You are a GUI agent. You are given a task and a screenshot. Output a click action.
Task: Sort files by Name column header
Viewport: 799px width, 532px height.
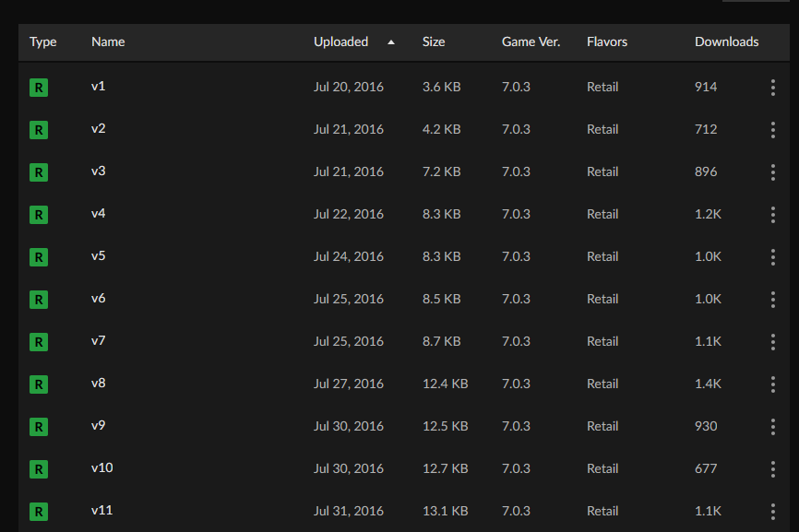[108, 41]
